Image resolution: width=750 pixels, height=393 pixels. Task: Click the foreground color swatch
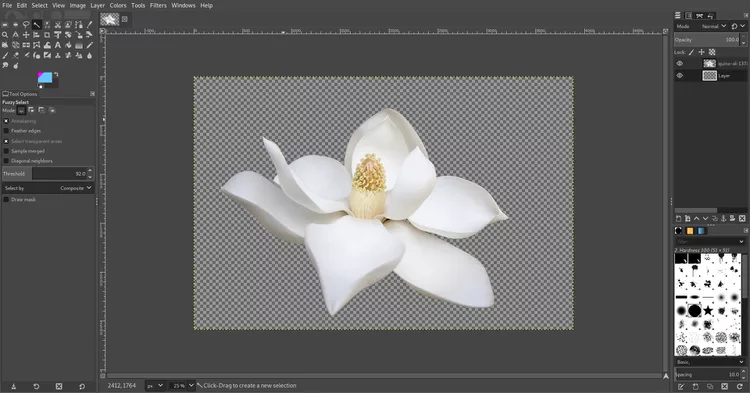(x=44, y=77)
